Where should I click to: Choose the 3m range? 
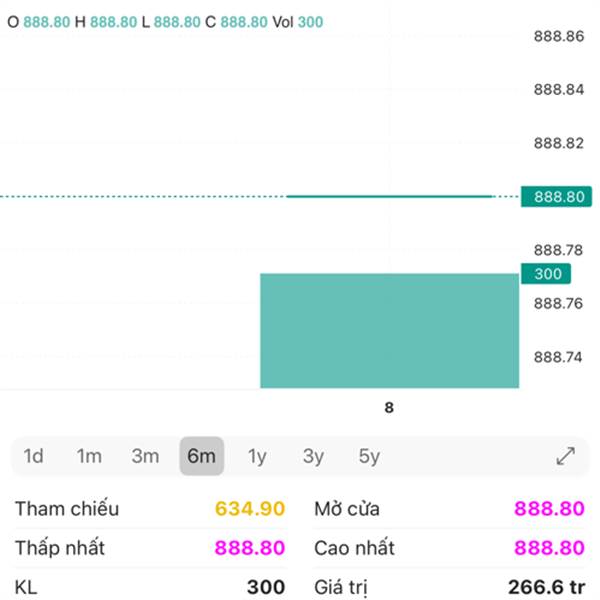145,457
